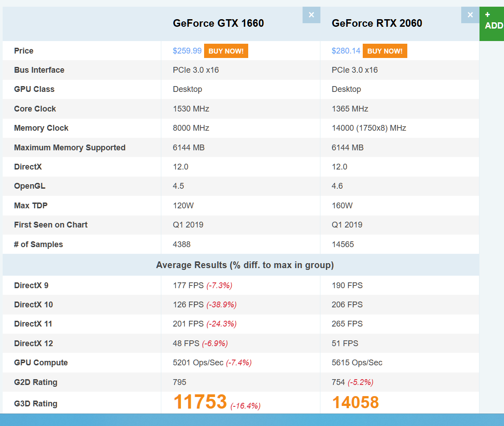This screenshot has height=426, width=504.
Task: Select the Maximum Memory Supported label
Action: coord(70,148)
